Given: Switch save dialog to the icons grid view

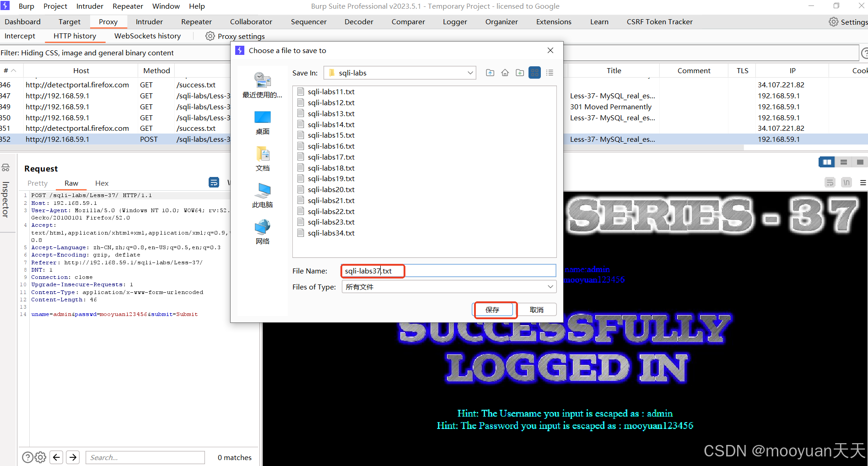Looking at the screenshot, I should [534, 73].
